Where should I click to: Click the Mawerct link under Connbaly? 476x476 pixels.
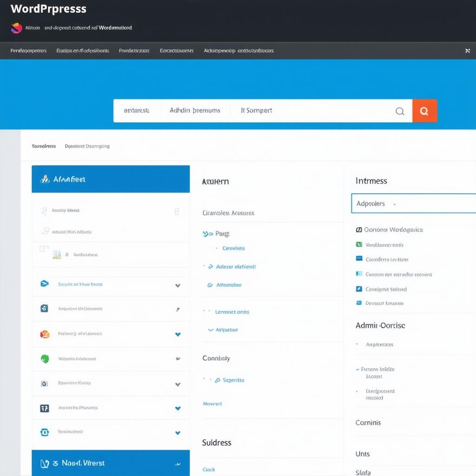pyautogui.click(x=212, y=403)
